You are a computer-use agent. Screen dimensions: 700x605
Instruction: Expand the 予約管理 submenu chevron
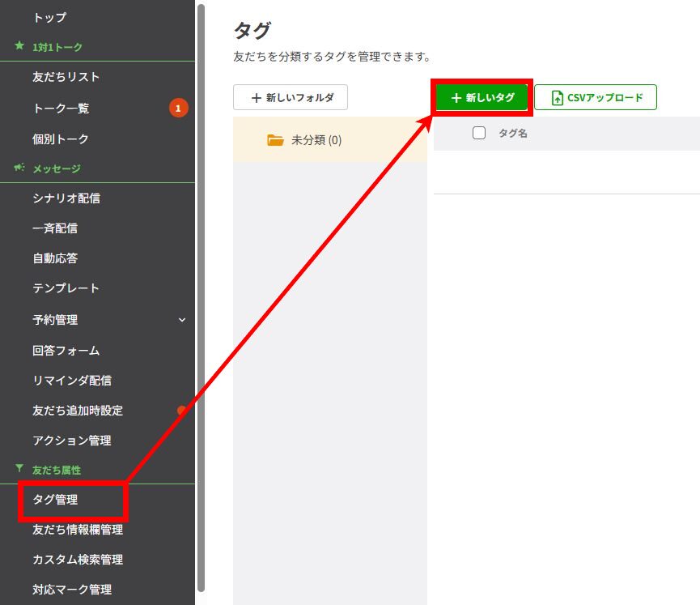coord(182,320)
